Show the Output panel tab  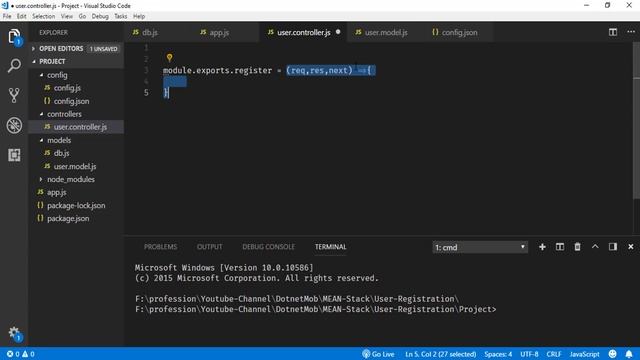209,247
